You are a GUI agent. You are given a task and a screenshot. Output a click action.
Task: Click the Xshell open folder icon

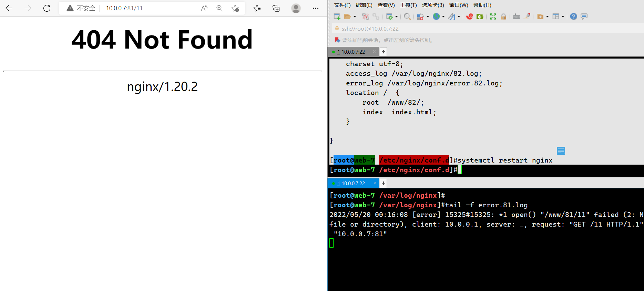[347, 17]
